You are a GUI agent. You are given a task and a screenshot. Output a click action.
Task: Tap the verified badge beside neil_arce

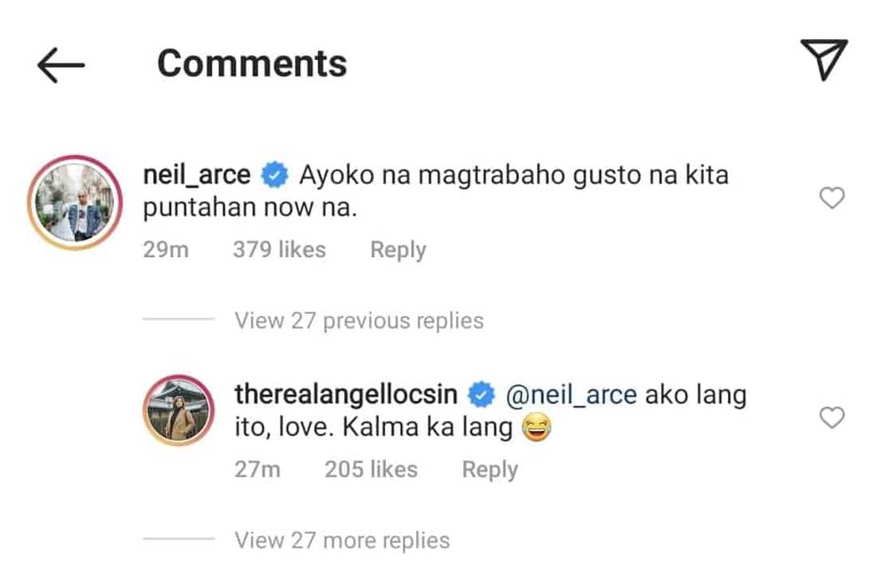(275, 175)
